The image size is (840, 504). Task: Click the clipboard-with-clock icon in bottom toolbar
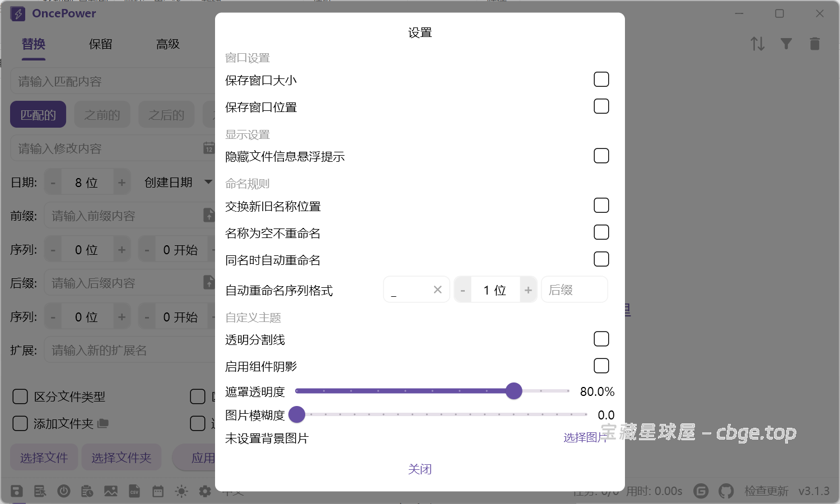coord(87,491)
